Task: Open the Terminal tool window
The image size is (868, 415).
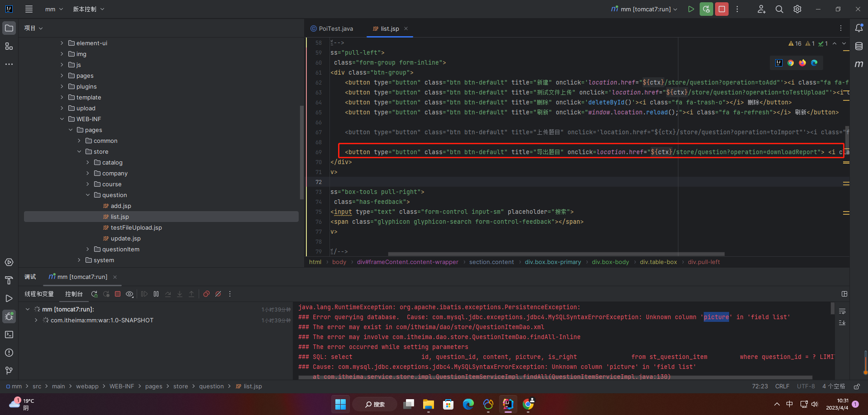Action: pyautogui.click(x=9, y=335)
